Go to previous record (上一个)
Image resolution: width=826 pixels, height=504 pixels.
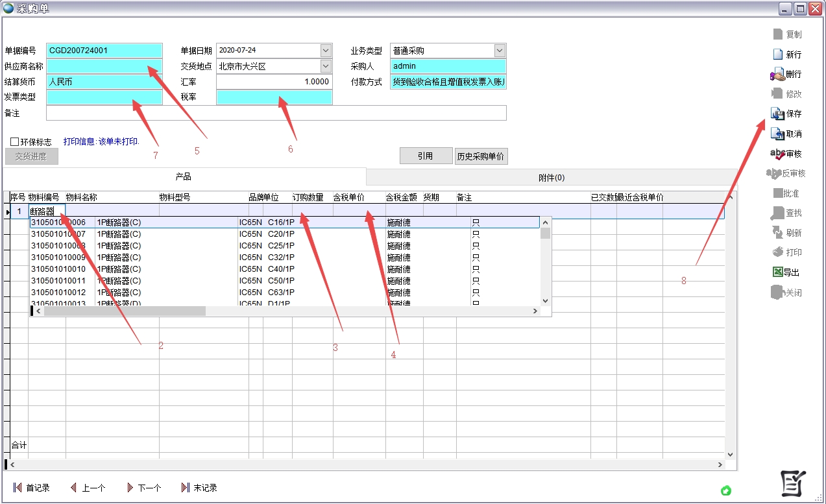point(73,488)
